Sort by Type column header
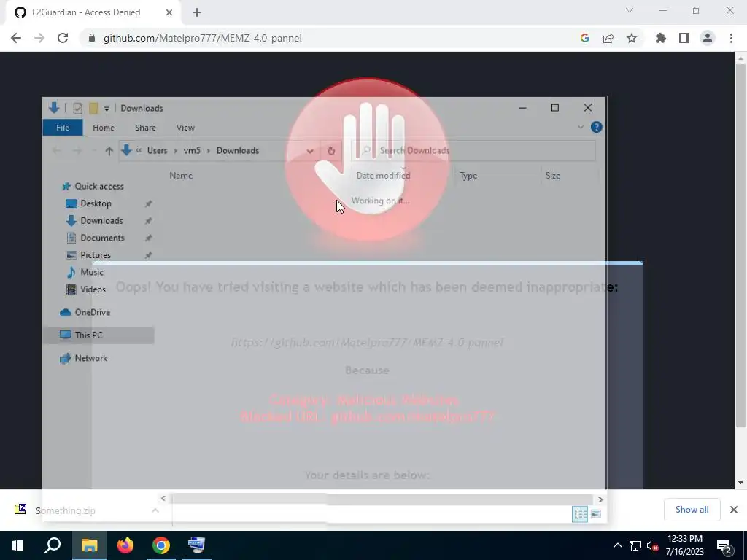 click(468, 176)
